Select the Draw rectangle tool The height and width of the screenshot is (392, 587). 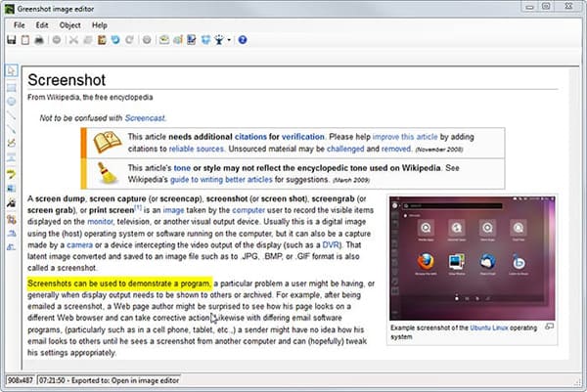11,85
